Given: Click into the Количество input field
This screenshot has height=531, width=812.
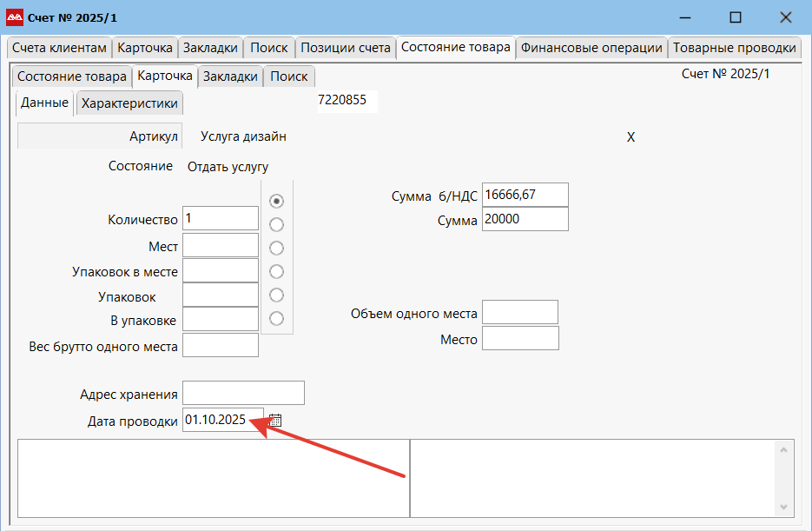Looking at the screenshot, I should [221, 219].
